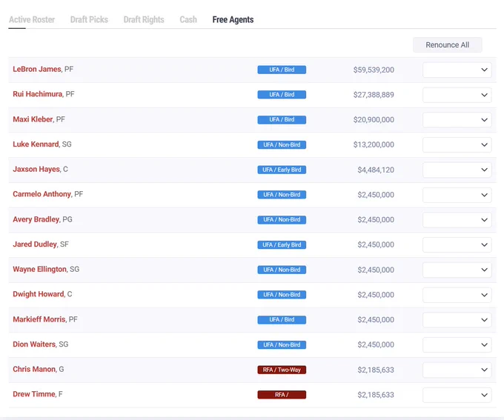Expand the dropdown in Maxi Kleber row
The image size is (504, 420).
(457, 120)
